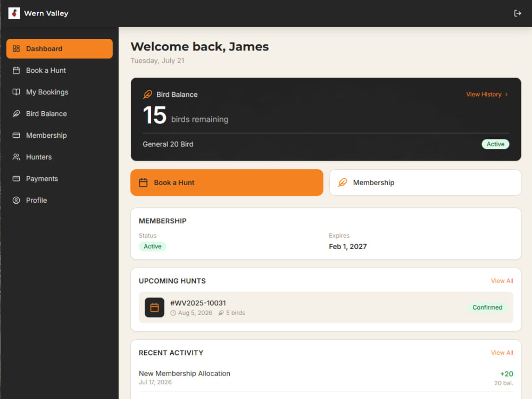Click the 20 bal. balance text
The height and width of the screenshot is (399, 532).
[503, 383]
